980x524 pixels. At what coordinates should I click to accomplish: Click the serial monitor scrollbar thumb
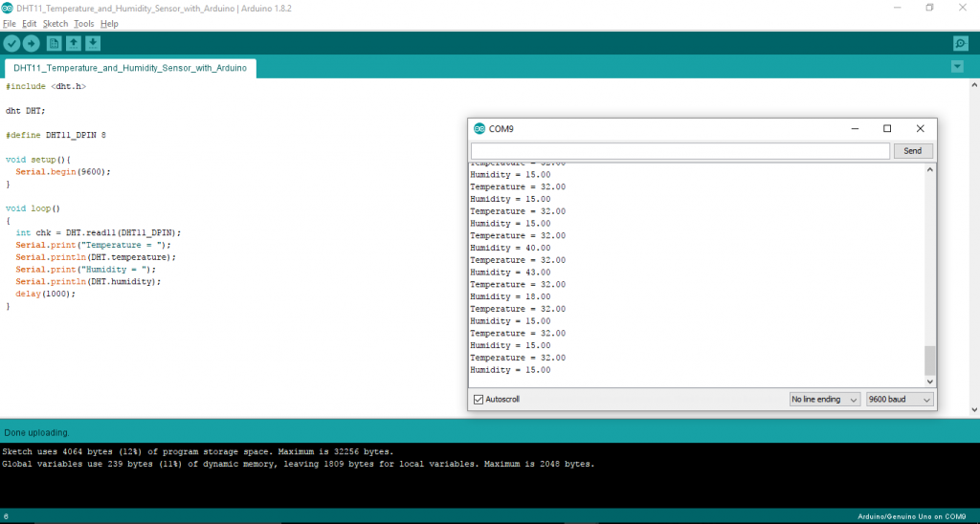click(930, 360)
